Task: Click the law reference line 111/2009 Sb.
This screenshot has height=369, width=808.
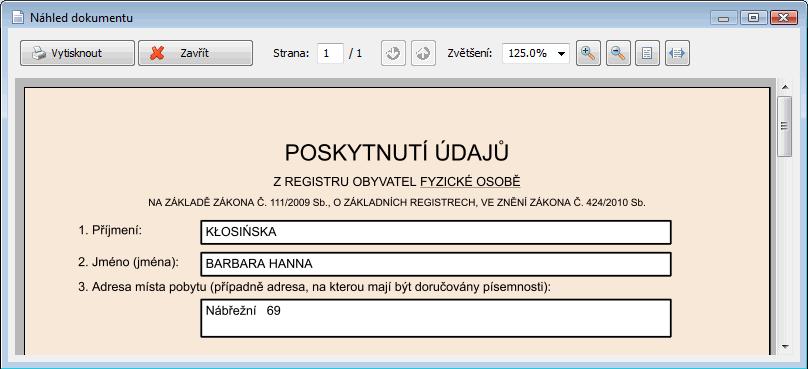Action: (397, 203)
